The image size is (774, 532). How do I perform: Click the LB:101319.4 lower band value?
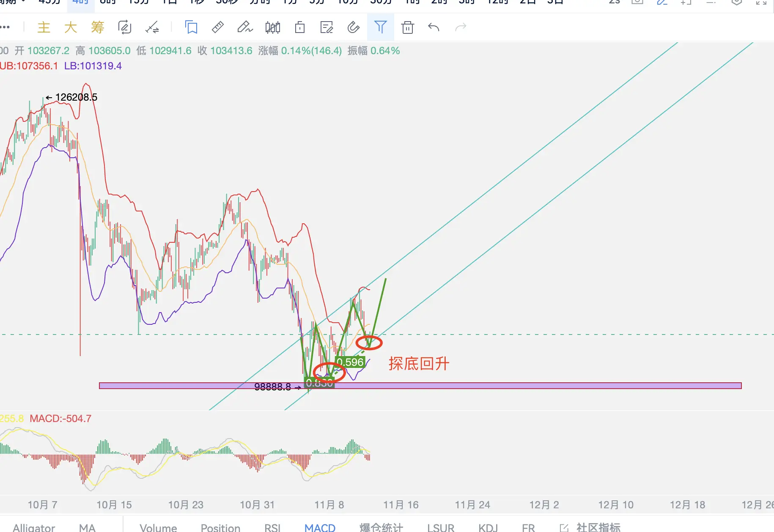(x=93, y=66)
